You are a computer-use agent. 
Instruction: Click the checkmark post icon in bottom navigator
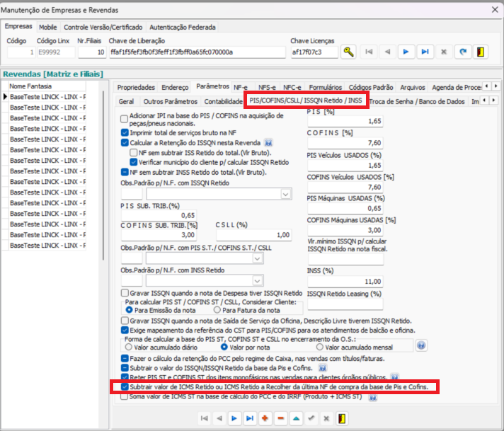tap(311, 418)
